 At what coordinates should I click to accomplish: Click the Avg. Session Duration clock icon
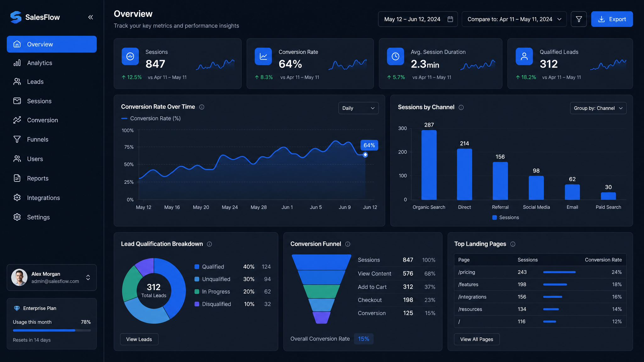395,56
